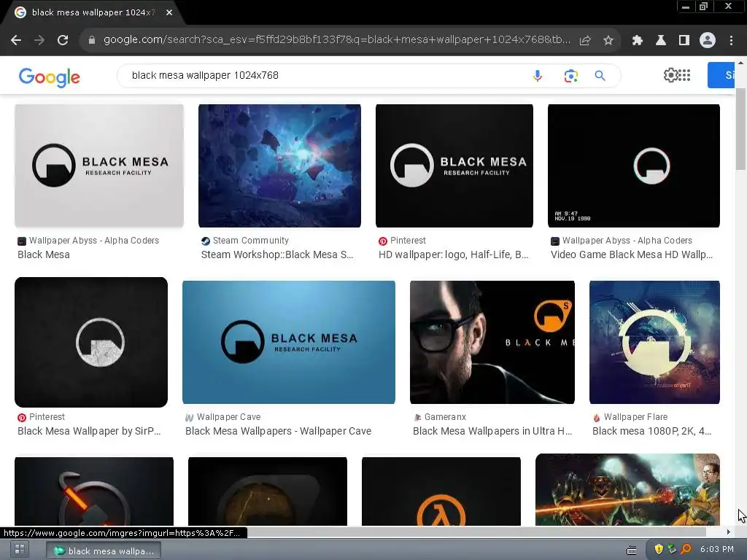Open 'Black mesa 1080P, 2K, 4...' link
Screen dimensions: 747x560
pos(651,431)
